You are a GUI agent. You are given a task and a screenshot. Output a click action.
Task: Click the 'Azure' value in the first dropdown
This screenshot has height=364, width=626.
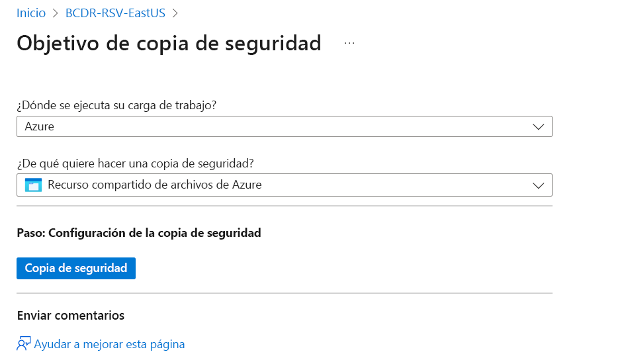[39, 127]
